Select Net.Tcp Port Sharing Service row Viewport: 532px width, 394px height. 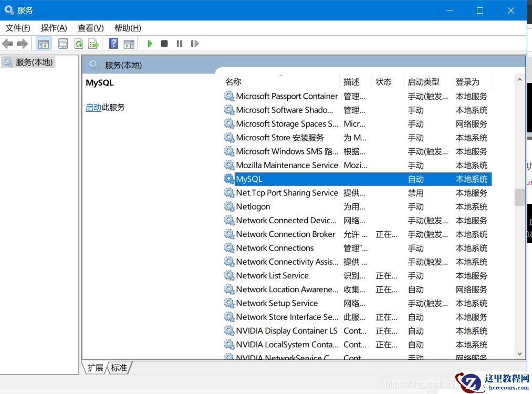click(357, 193)
